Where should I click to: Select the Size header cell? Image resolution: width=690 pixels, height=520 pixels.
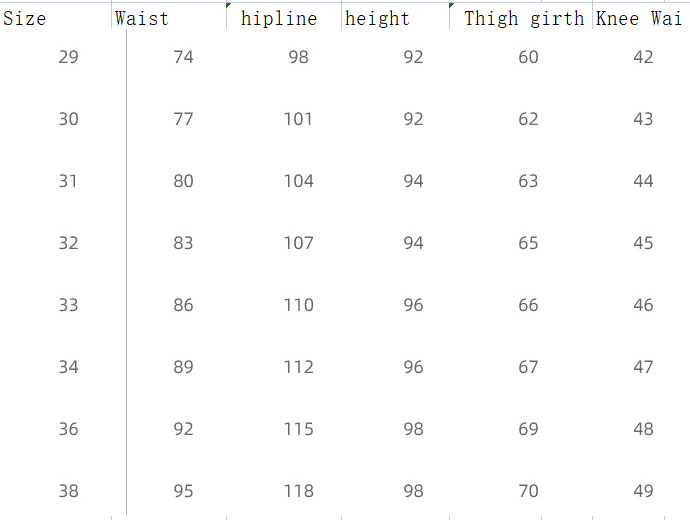pos(25,18)
